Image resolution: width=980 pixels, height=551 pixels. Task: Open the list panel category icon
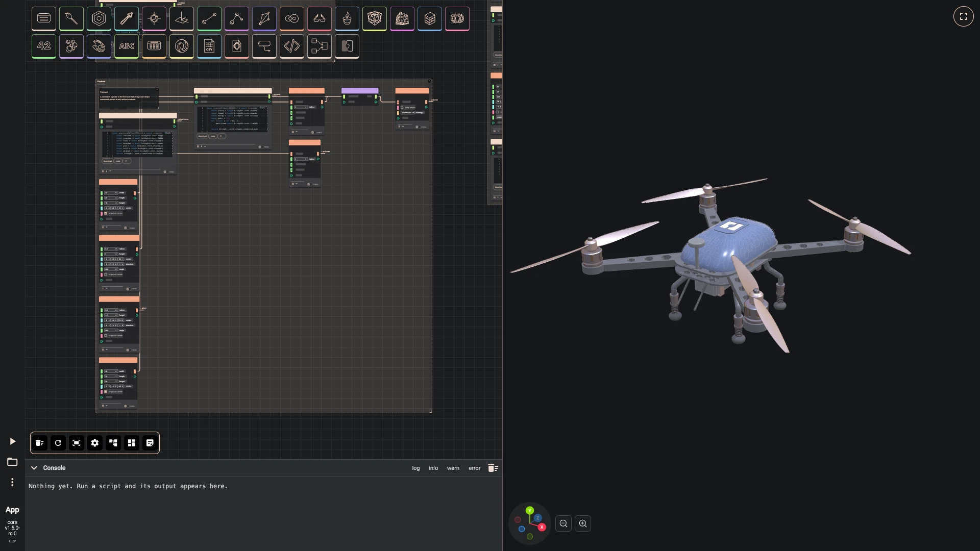pos(44,19)
